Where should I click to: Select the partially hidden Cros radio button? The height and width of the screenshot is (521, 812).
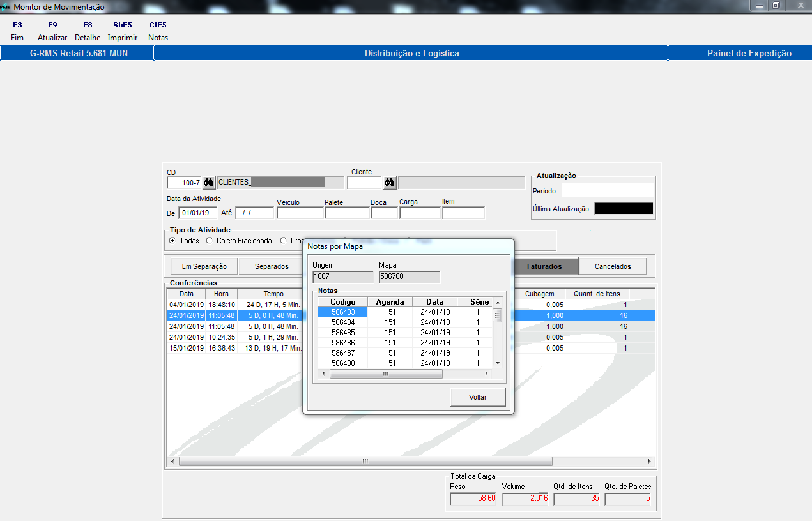[x=284, y=241]
